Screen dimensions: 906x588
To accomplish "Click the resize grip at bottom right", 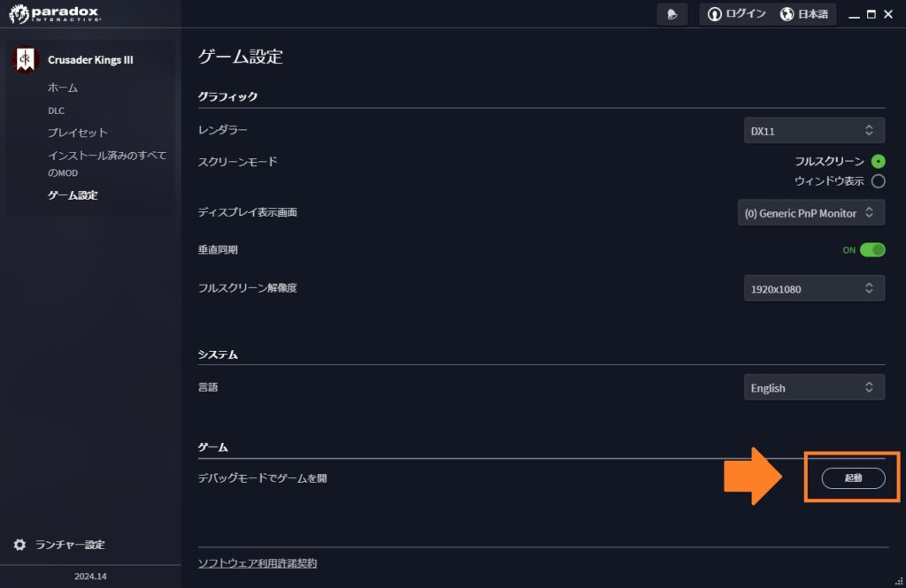I will [900, 582].
